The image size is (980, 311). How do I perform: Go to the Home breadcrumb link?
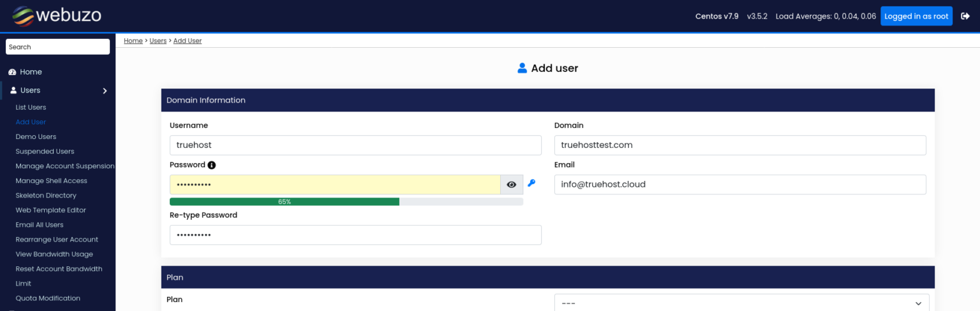click(133, 41)
